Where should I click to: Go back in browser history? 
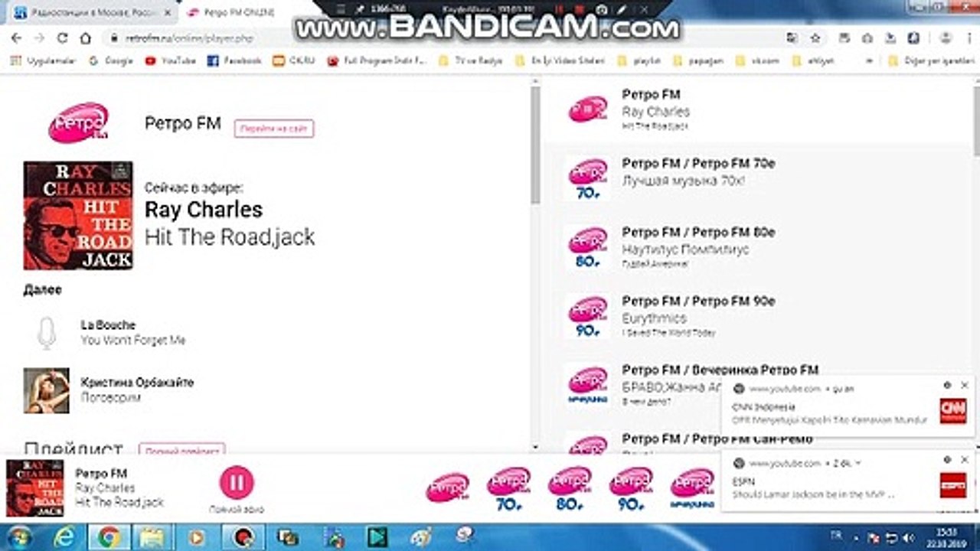(x=18, y=37)
